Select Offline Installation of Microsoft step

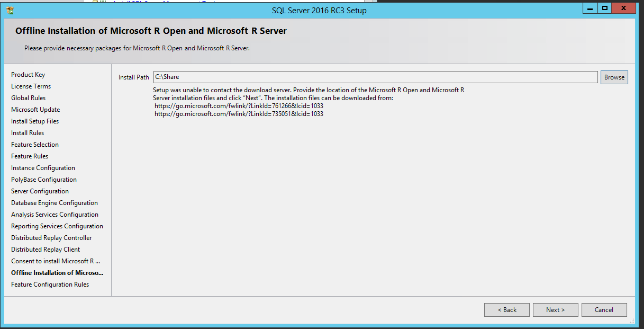tap(57, 273)
